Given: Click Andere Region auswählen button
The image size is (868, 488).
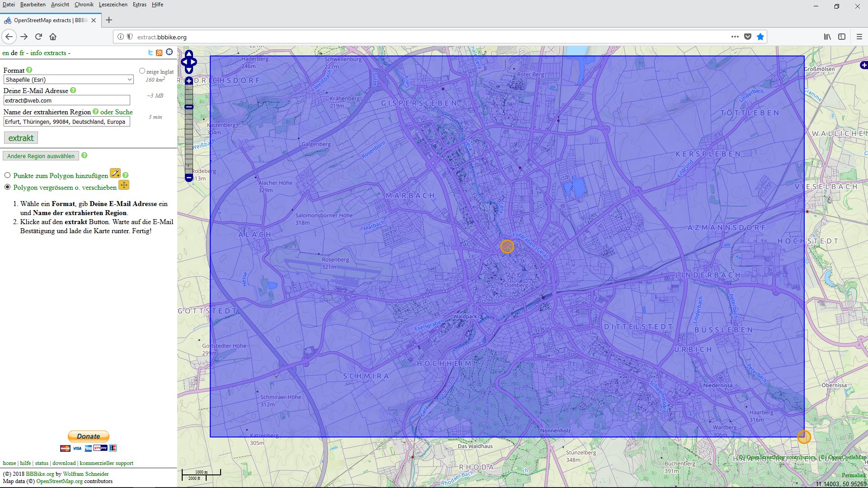Looking at the screenshot, I should [41, 156].
